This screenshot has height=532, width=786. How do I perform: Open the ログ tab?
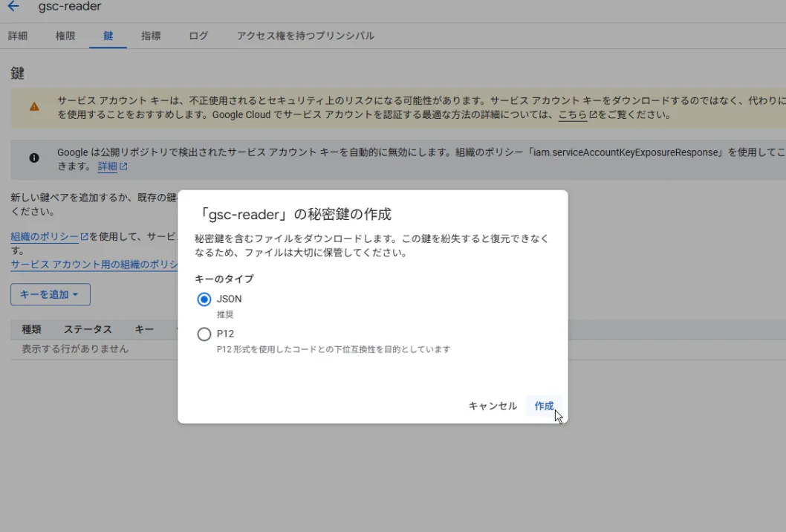[x=198, y=36]
